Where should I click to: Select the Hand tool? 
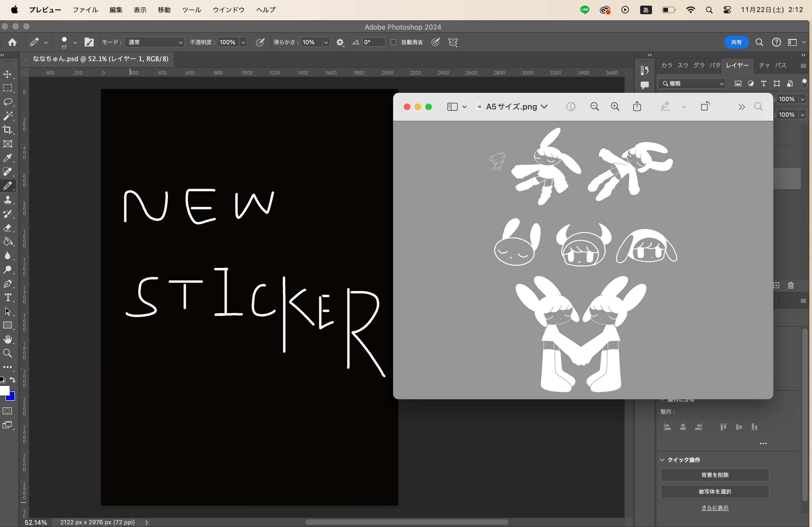click(8, 339)
